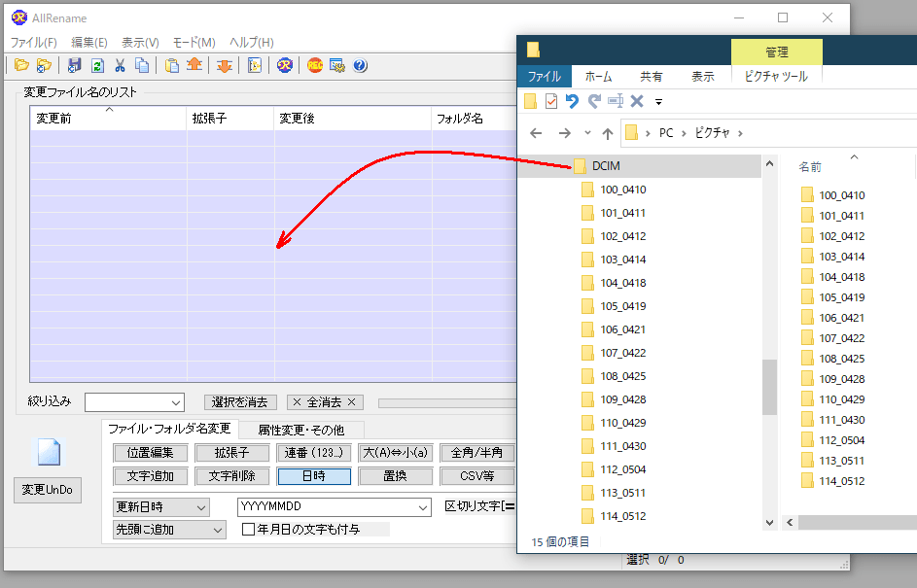Open the ホーム ribbon tab in Explorer
917x588 pixels.
[598, 77]
